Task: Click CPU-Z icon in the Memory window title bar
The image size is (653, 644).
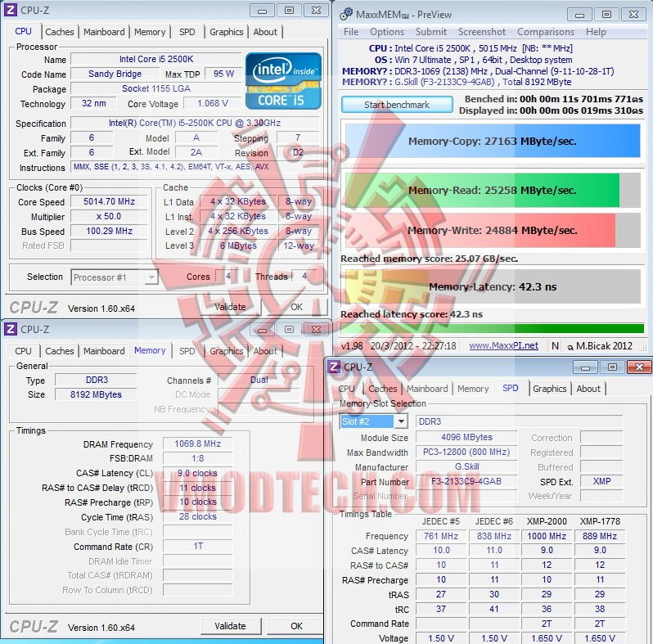Action: click(x=11, y=329)
